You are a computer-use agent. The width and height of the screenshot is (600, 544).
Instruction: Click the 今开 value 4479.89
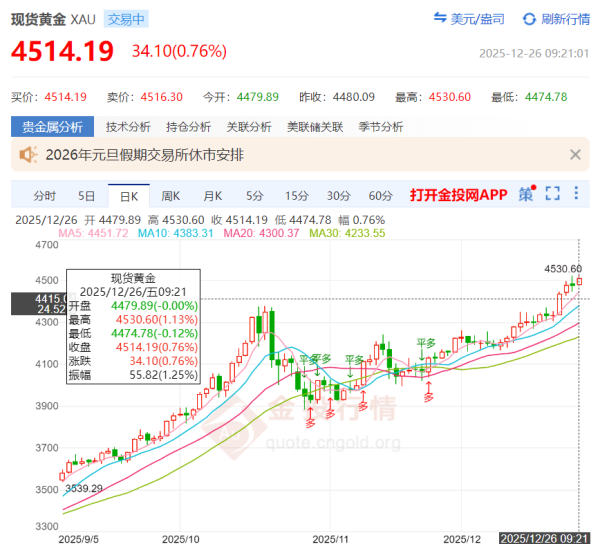coord(258,97)
